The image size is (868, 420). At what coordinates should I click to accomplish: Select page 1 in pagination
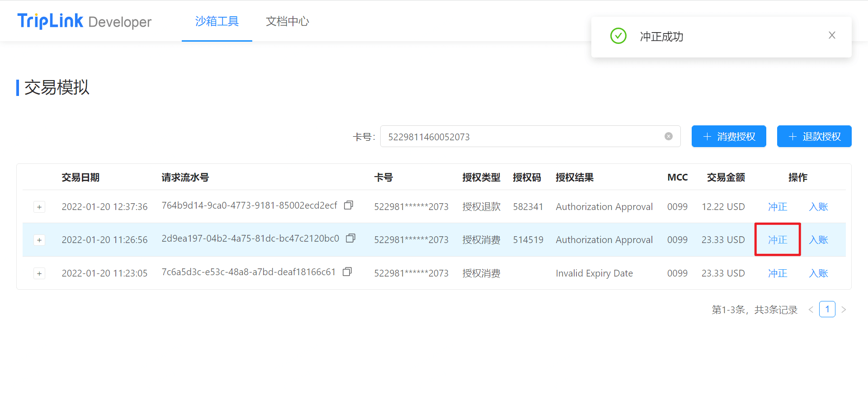[827, 310]
